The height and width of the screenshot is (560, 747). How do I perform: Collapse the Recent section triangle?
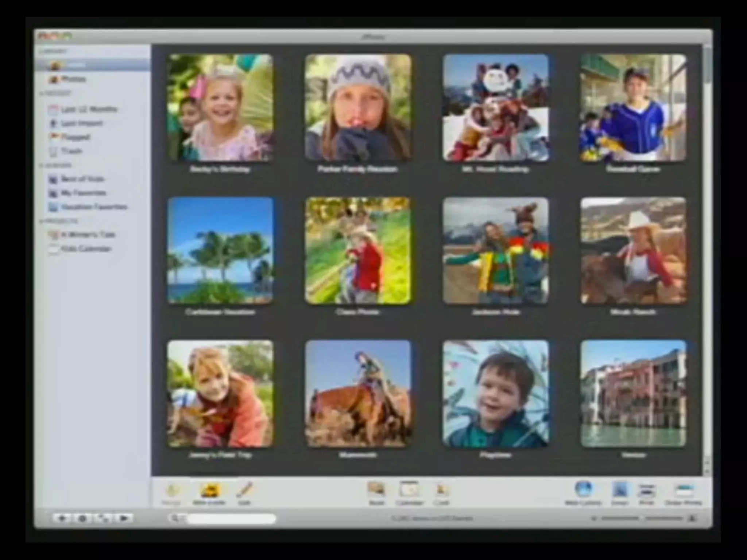42,94
